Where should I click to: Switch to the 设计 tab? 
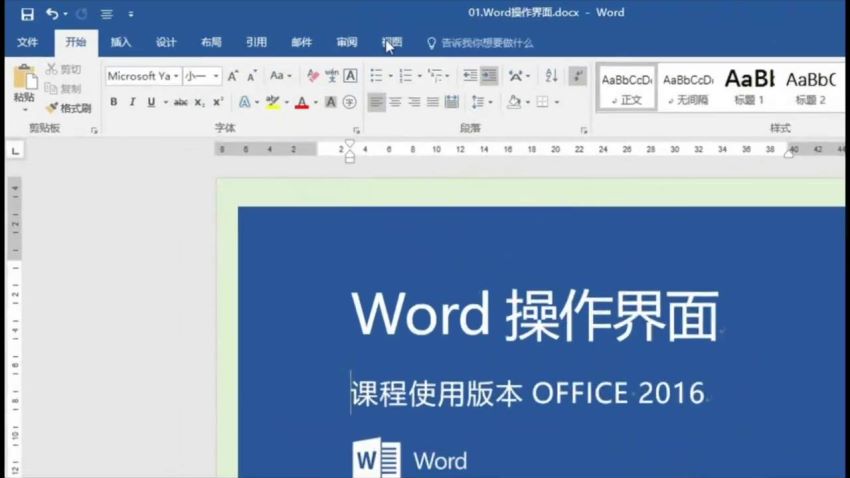(166, 42)
